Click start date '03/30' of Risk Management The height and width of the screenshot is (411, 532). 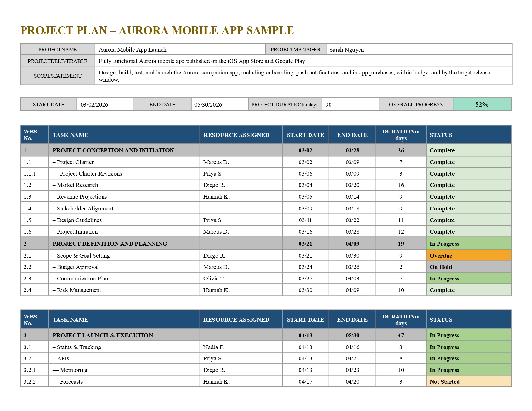tap(306, 290)
